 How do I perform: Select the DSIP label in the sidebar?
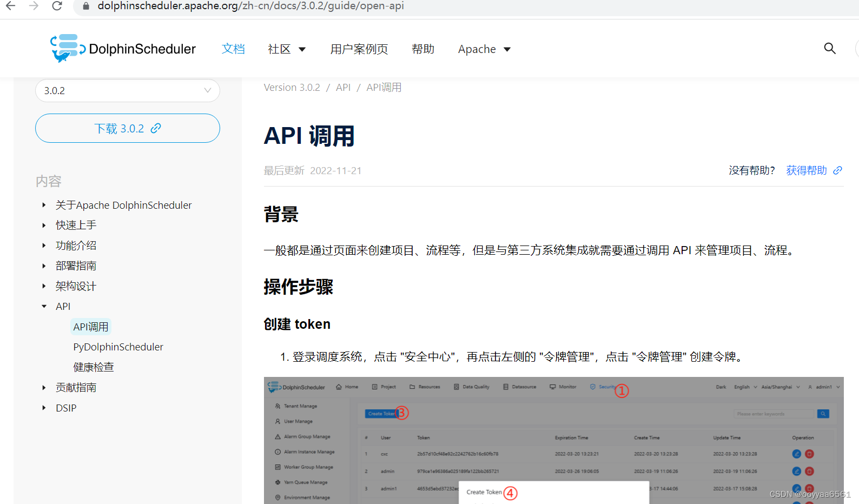pyautogui.click(x=66, y=408)
